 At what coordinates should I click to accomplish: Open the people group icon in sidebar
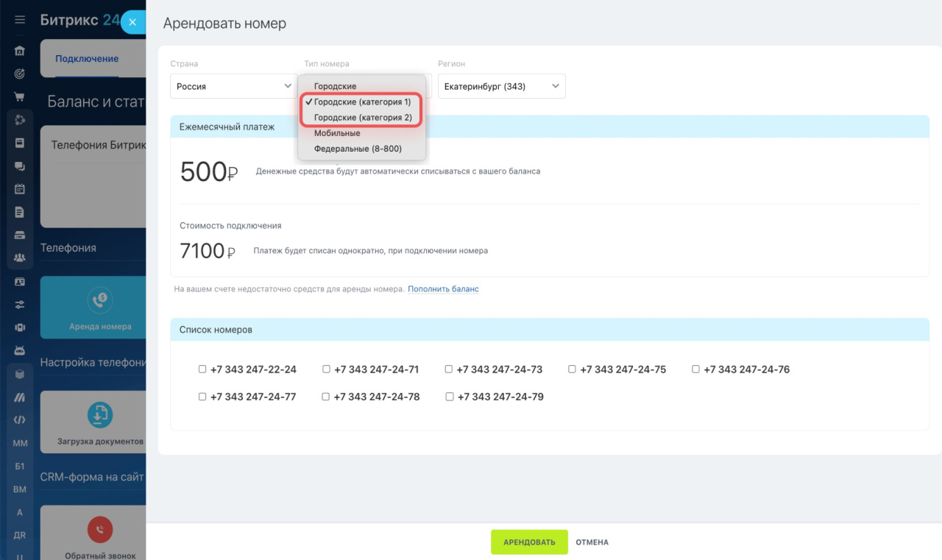pos(20,258)
